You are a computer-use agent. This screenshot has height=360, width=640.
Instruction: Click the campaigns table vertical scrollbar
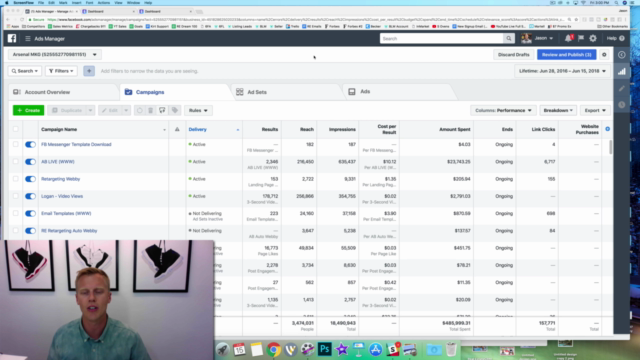point(611,147)
